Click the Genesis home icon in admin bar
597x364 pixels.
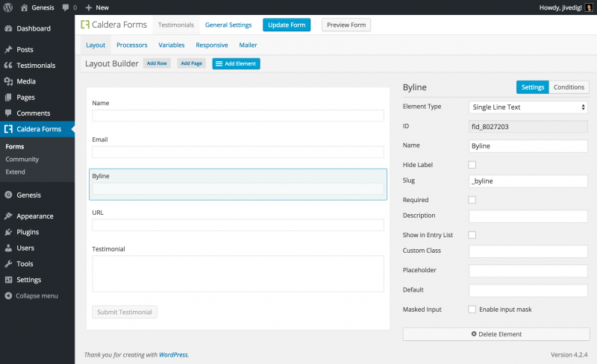(25, 7)
